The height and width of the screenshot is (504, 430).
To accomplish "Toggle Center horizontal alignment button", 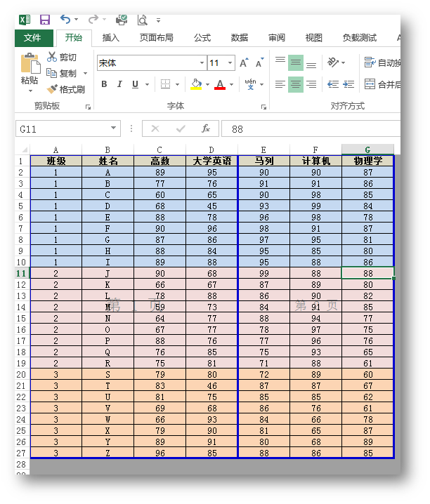I will click(x=296, y=84).
